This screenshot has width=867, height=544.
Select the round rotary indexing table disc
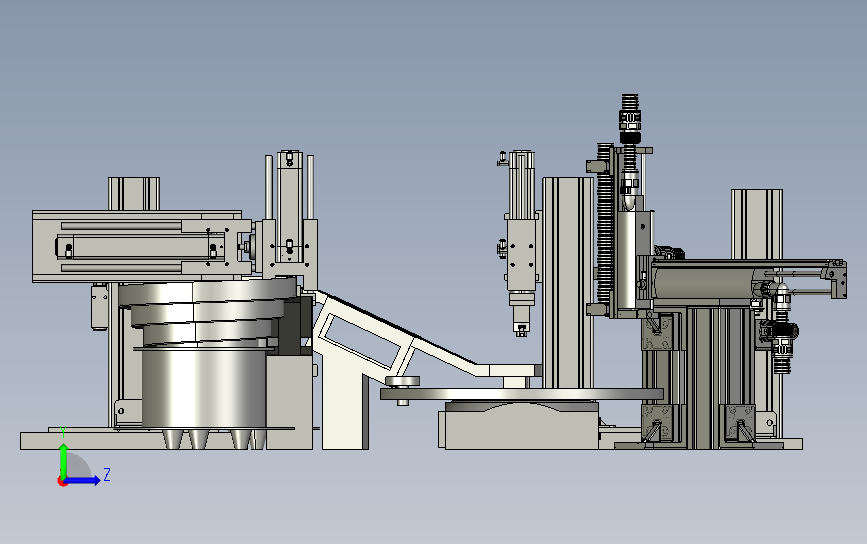pos(521,394)
